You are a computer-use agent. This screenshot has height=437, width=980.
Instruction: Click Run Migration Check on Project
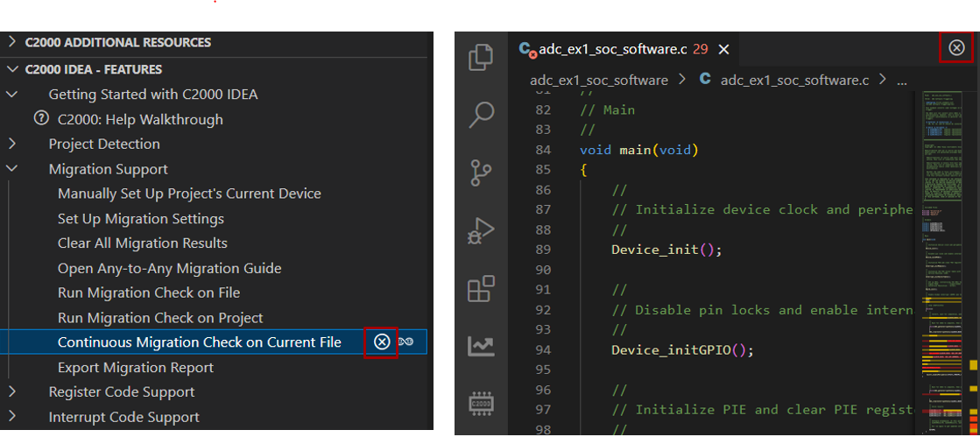pyautogui.click(x=160, y=318)
